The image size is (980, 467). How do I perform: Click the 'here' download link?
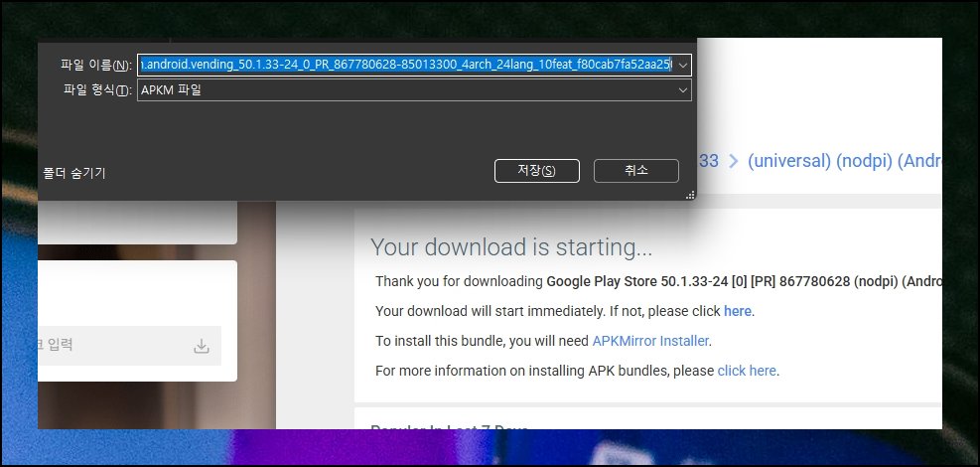click(738, 311)
